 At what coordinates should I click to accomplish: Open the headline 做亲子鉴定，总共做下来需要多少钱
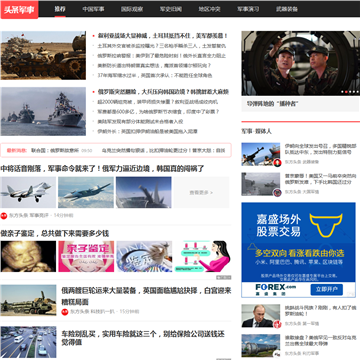[x=55, y=233]
